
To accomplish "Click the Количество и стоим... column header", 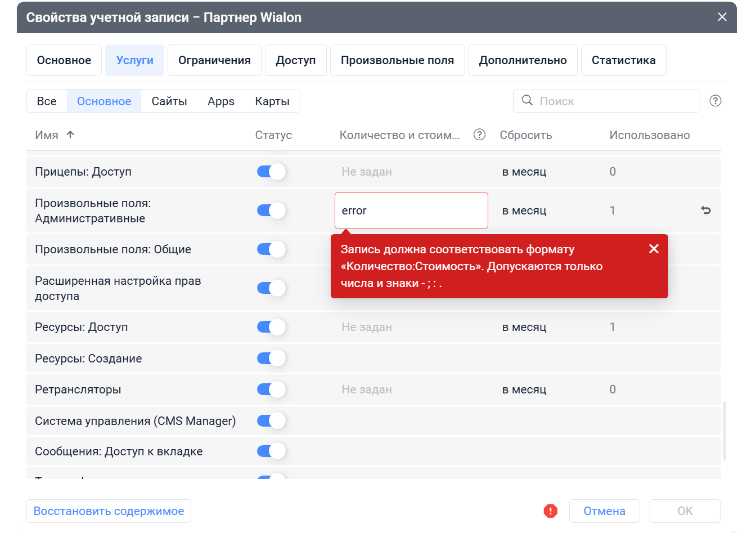I will coord(399,135).
